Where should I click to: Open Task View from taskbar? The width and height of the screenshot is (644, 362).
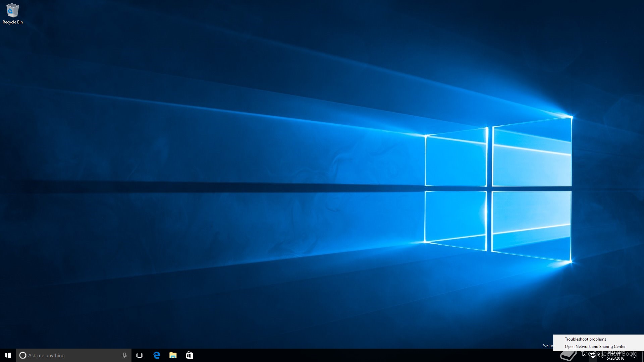[140, 355]
